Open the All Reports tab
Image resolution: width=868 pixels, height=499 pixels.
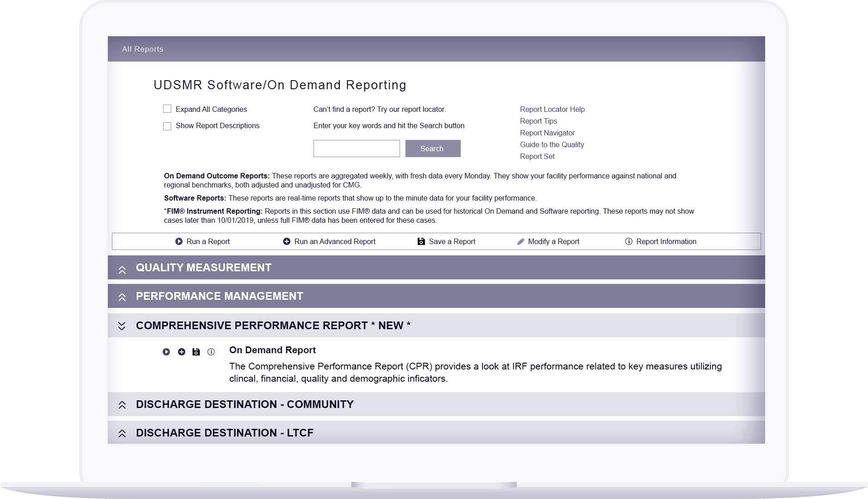coord(143,49)
